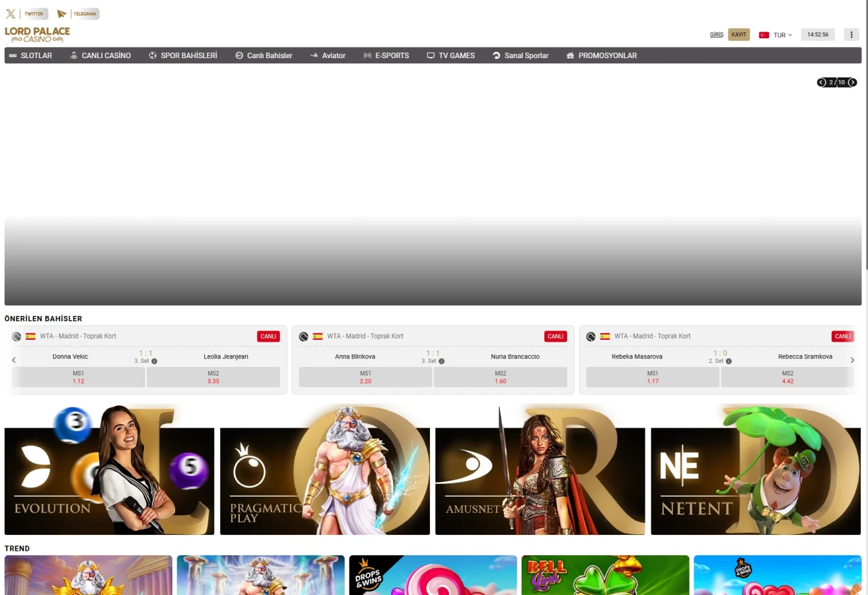Open the Amusnet provider banner
The image size is (868, 595).
pyautogui.click(x=540, y=470)
